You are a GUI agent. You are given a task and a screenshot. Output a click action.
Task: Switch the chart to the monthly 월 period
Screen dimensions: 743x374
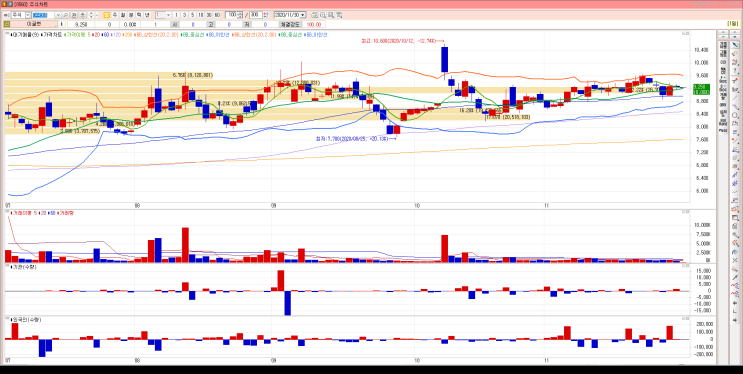(x=123, y=15)
